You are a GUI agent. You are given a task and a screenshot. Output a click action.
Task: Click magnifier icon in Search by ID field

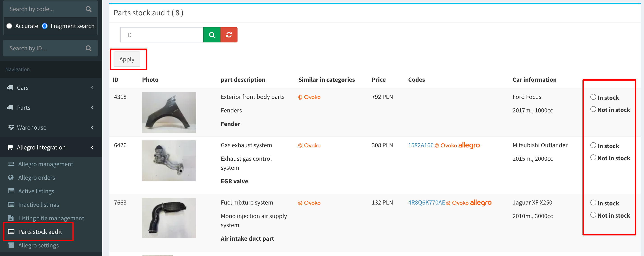[88, 48]
